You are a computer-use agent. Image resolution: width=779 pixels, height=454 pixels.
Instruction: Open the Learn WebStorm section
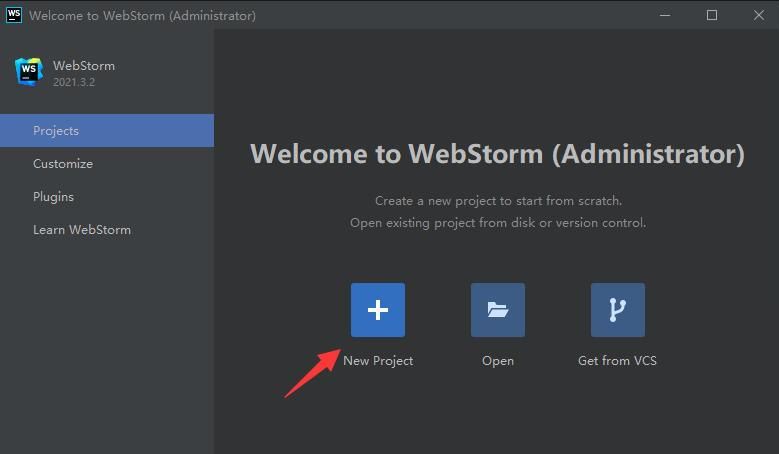[107, 229]
